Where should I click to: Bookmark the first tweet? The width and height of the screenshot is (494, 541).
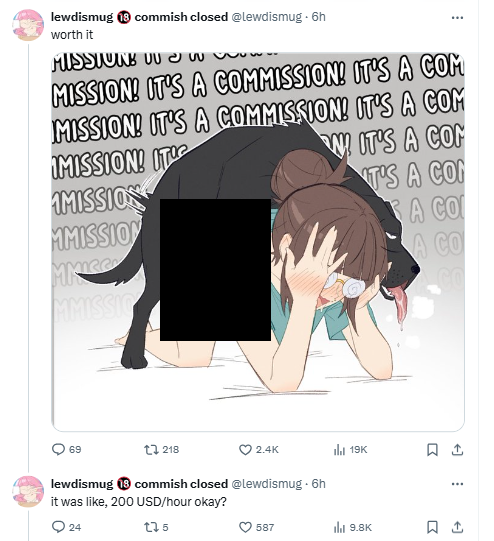(x=432, y=450)
